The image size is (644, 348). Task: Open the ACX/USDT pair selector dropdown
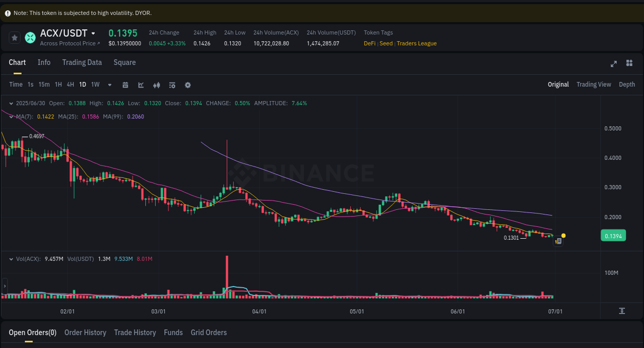93,33
